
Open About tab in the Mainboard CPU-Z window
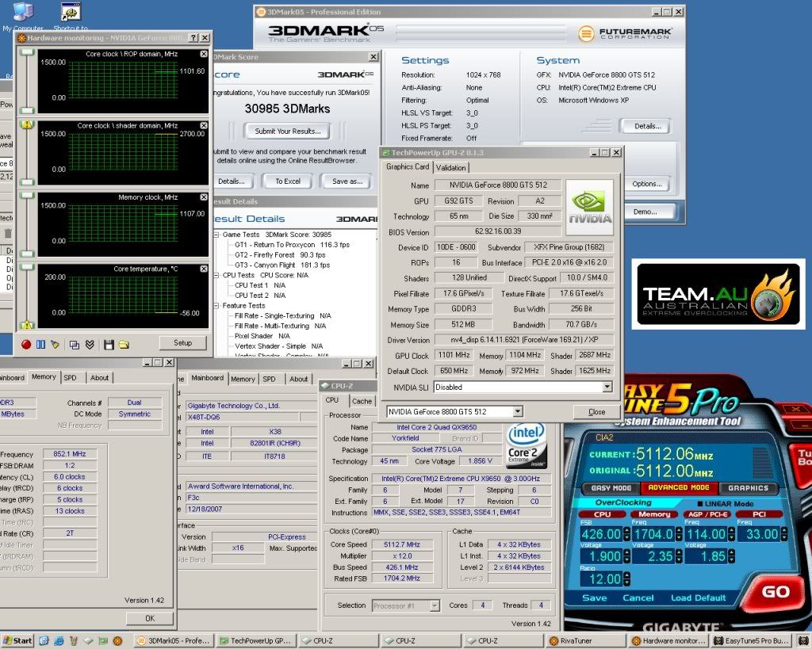pos(298,379)
